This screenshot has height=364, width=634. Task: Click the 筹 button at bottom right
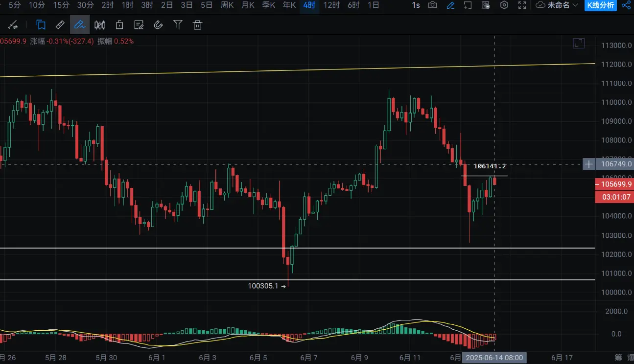[618, 358]
